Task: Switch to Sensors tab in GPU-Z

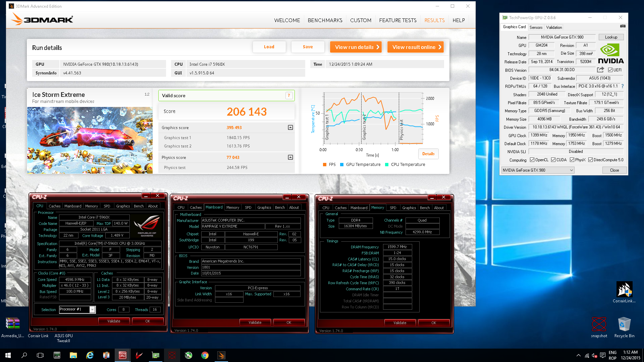Action: point(536,27)
